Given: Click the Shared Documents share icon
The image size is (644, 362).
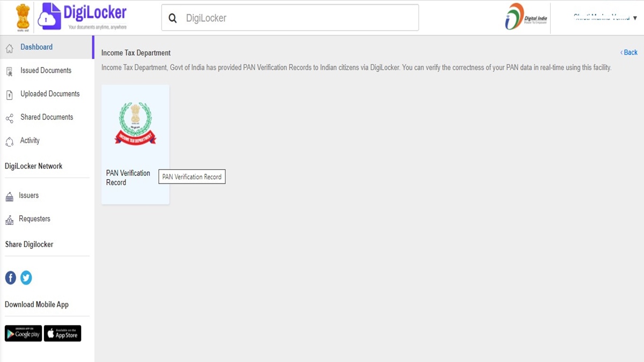Looking at the screenshot, I should coord(9,119).
